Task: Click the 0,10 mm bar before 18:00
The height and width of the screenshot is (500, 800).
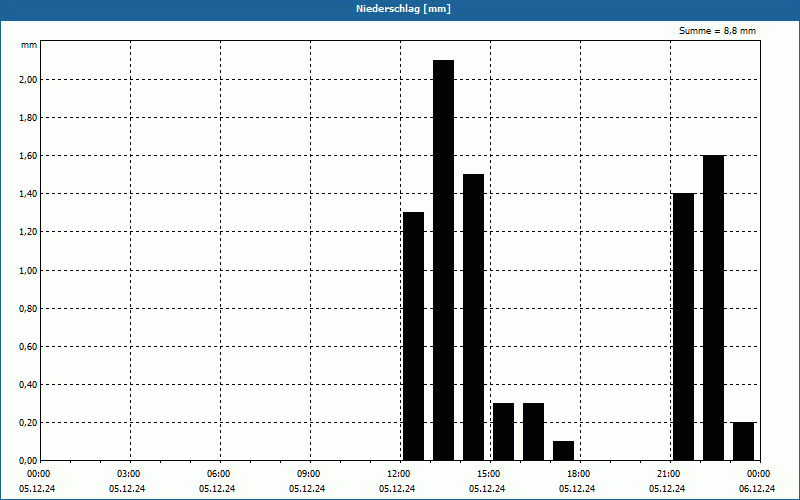Action: (x=563, y=451)
